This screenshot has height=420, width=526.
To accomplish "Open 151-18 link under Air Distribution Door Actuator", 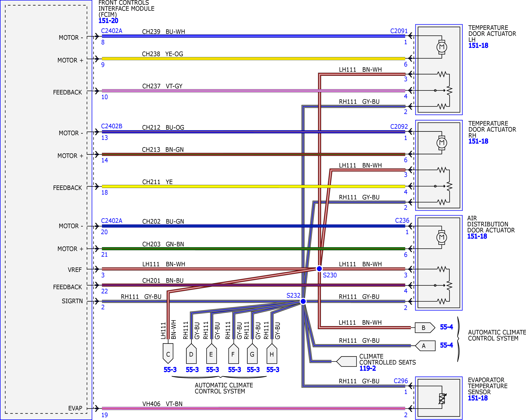I will [477, 236].
